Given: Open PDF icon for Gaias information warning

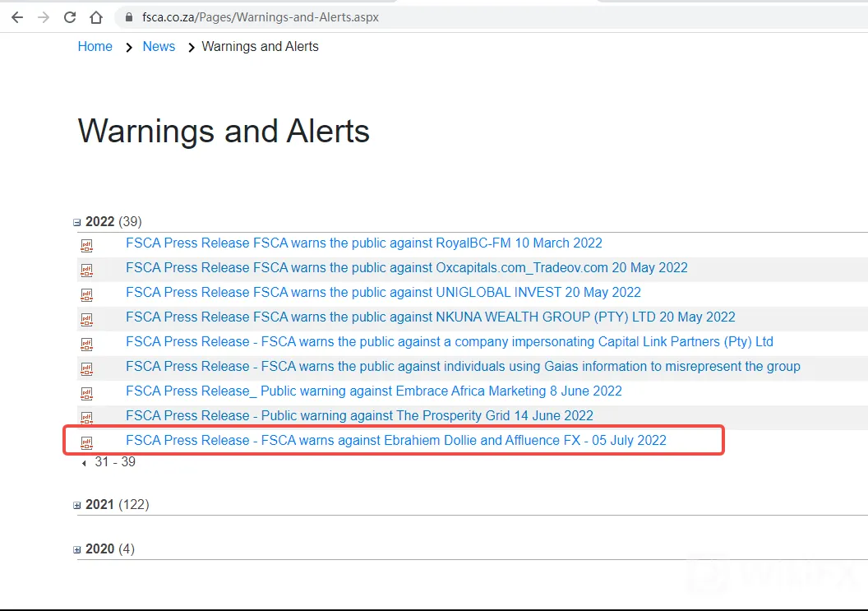Looking at the screenshot, I should point(87,368).
